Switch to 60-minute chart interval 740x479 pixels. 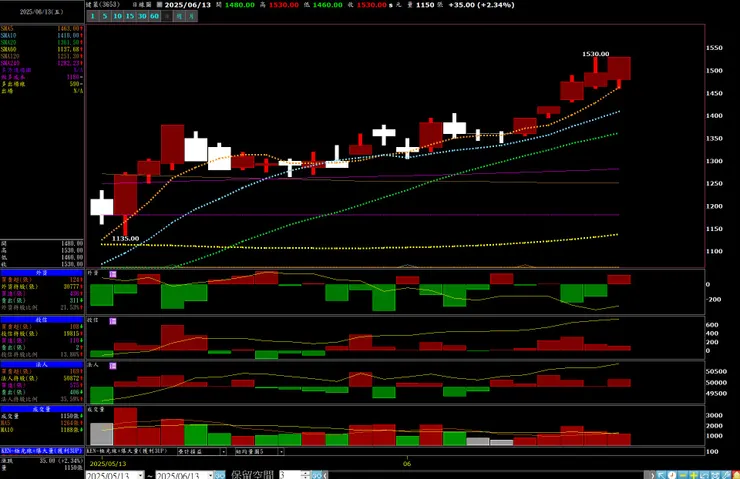pos(154,16)
